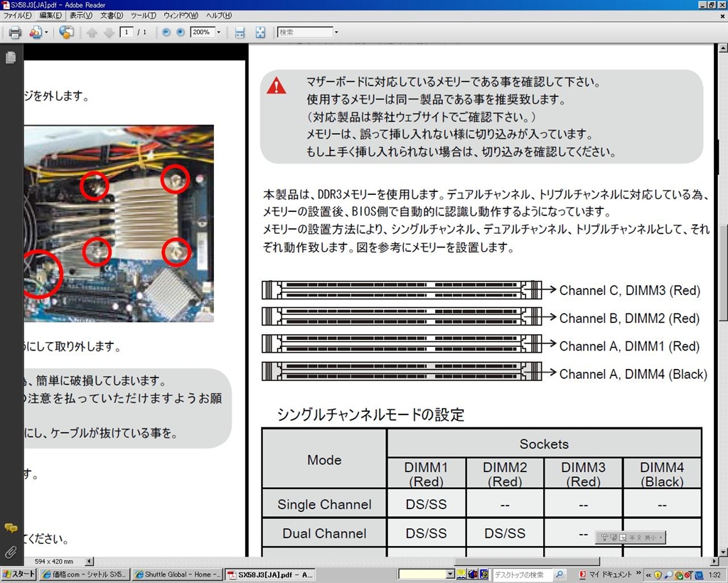Click the security shield tray icon
Screen dimensions: 728x583
(x=658, y=574)
